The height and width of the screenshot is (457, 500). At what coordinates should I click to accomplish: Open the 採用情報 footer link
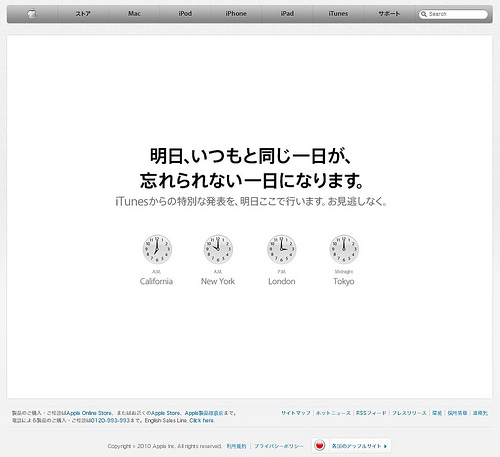457,413
